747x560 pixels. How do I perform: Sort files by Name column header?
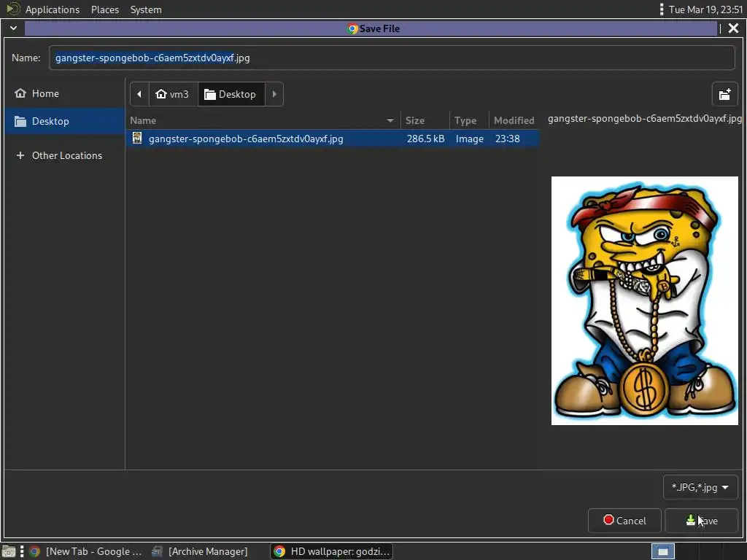tap(263, 120)
